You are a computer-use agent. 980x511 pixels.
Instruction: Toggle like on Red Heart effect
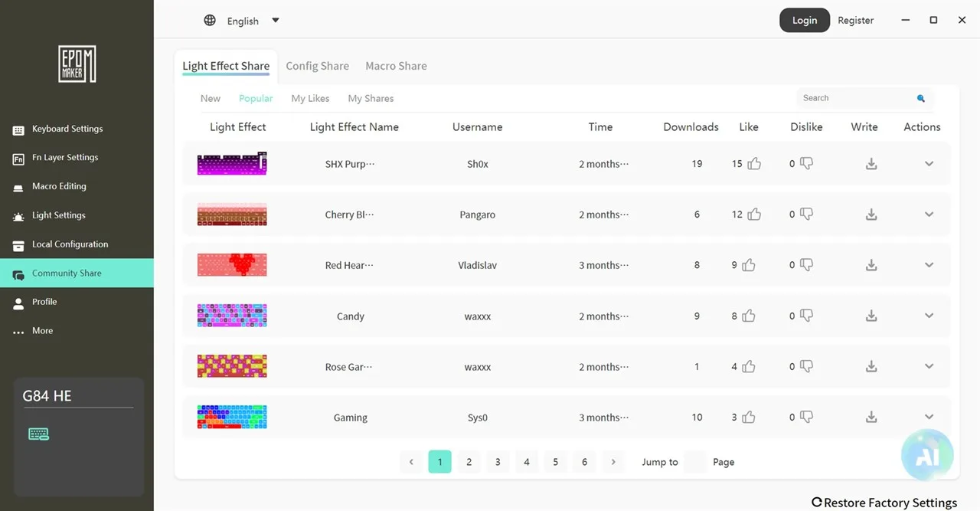[749, 265]
